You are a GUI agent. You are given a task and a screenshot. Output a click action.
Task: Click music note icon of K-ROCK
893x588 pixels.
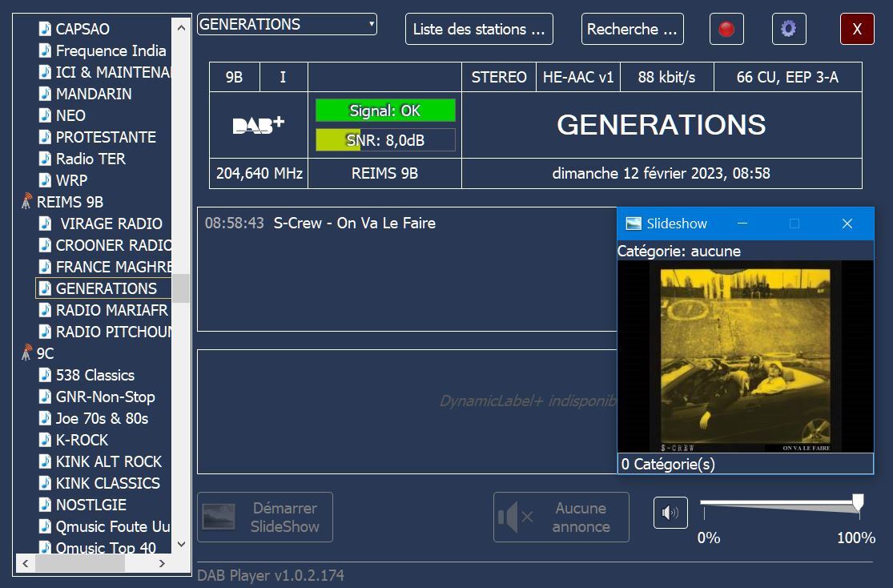(45, 440)
